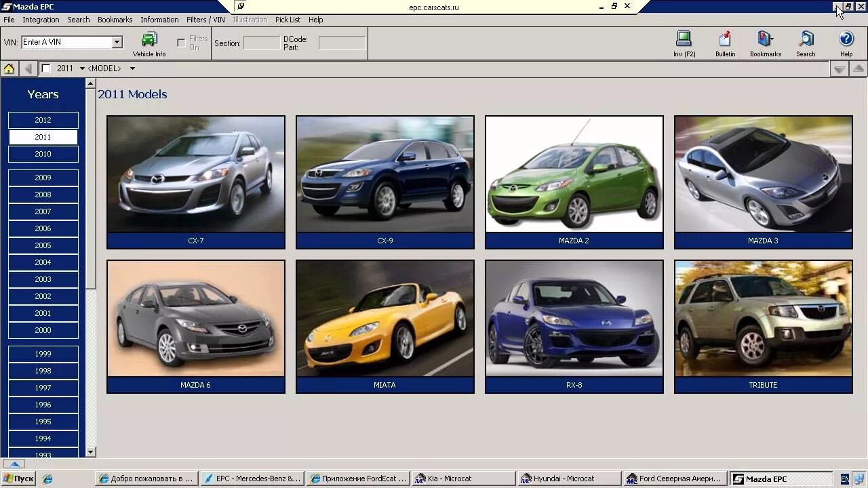Open the Pick List menu

coord(288,20)
